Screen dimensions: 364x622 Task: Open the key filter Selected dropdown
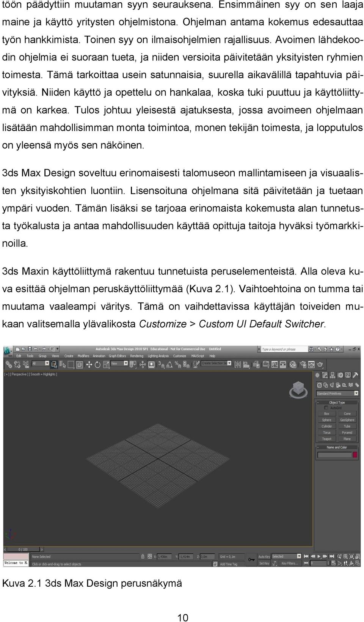tap(286, 556)
